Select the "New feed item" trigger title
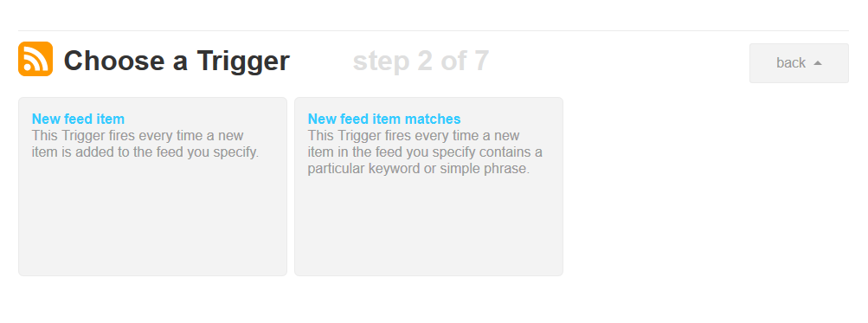The image size is (868, 323). 78,119
